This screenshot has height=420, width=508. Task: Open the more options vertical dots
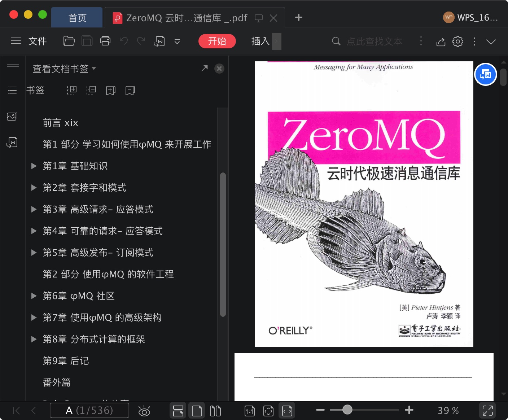[474, 41]
